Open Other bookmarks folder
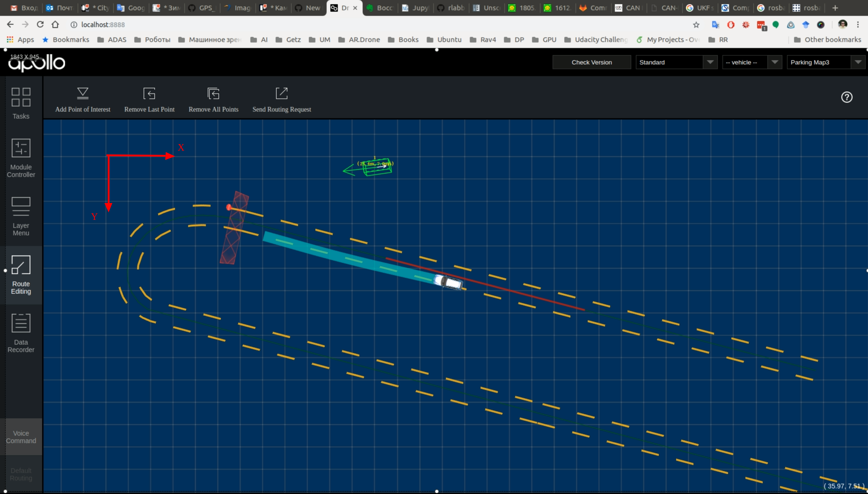 point(828,40)
